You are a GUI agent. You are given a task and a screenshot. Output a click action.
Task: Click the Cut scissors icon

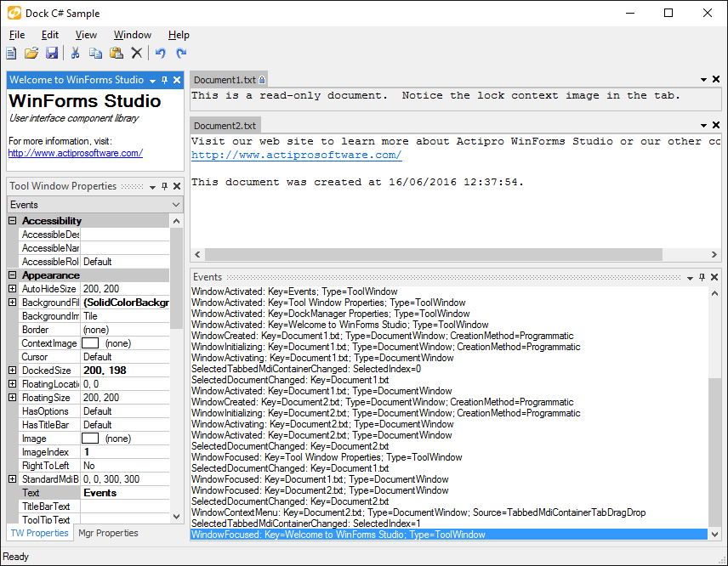(75, 54)
